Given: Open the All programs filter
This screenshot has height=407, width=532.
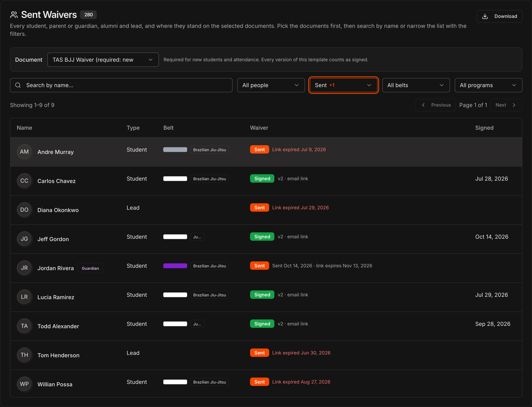Looking at the screenshot, I should [488, 85].
